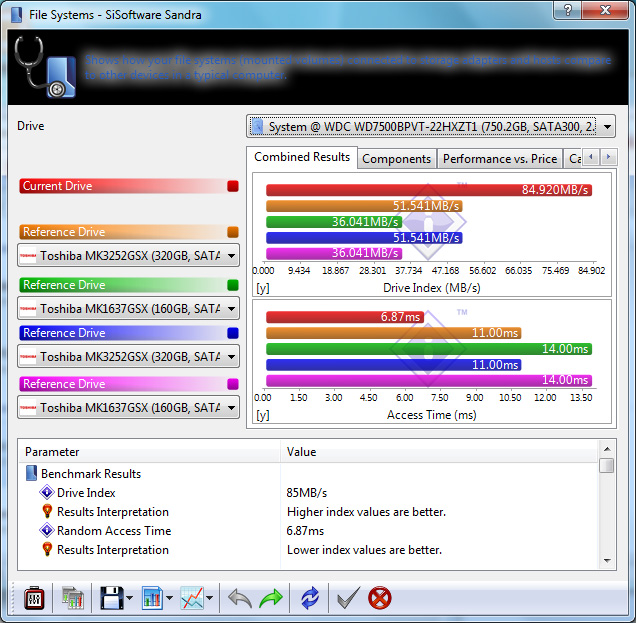Switch to the Components tab
This screenshot has height=623, width=637.
(396, 159)
